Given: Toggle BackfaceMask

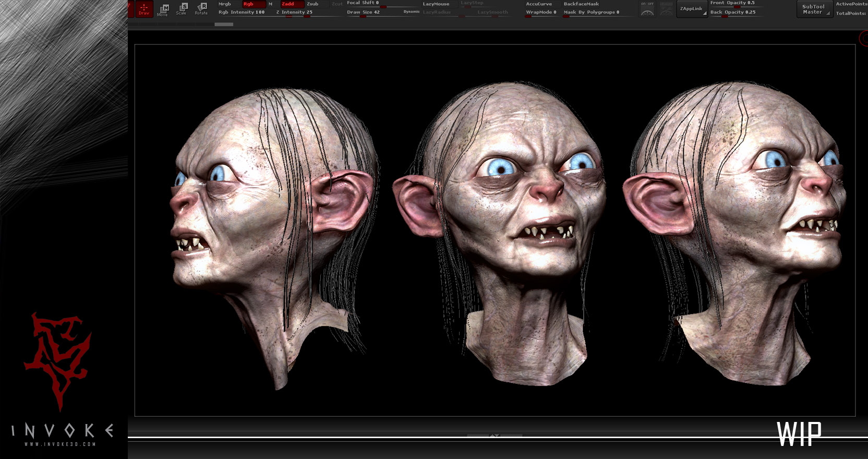Looking at the screenshot, I should 582,4.
